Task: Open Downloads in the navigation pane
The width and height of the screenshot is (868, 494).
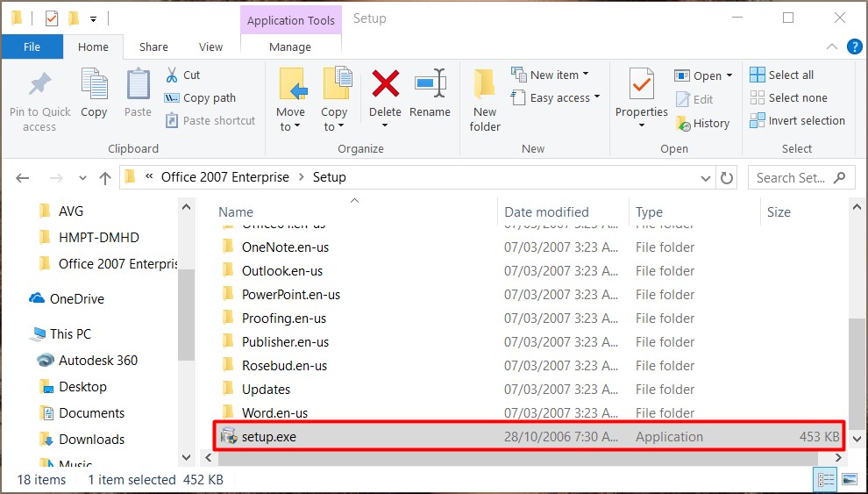Action: pyautogui.click(x=82, y=440)
